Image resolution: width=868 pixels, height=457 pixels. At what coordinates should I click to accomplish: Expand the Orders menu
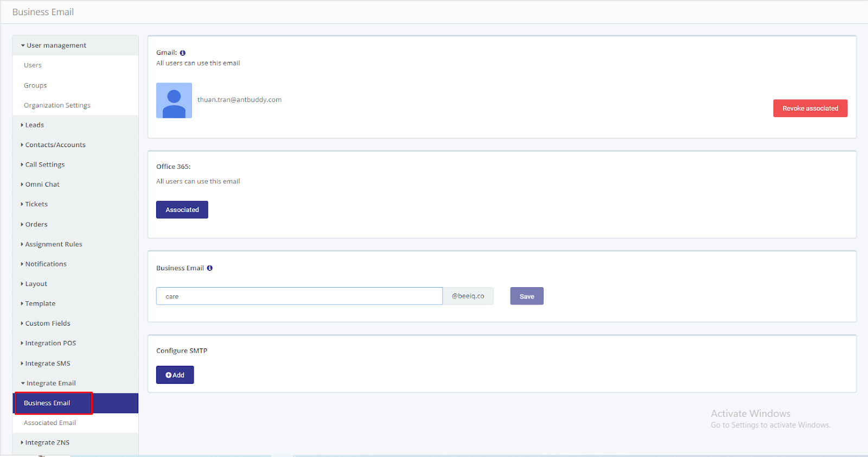tap(75, 224)
